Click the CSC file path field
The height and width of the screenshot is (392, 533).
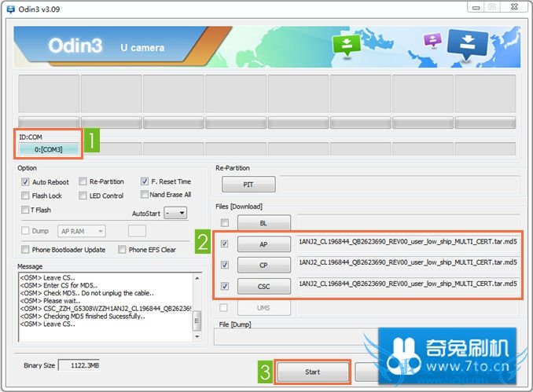(408, 284)
